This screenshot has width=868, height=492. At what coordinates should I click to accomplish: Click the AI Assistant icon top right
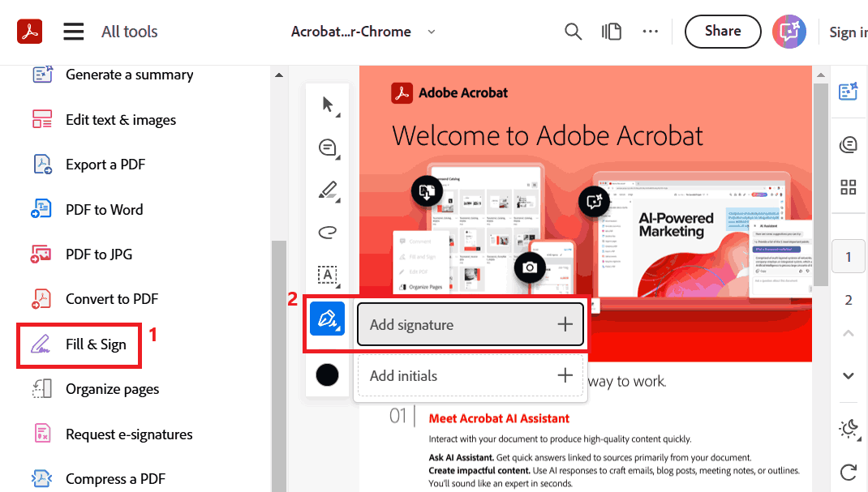pos(789,31)
